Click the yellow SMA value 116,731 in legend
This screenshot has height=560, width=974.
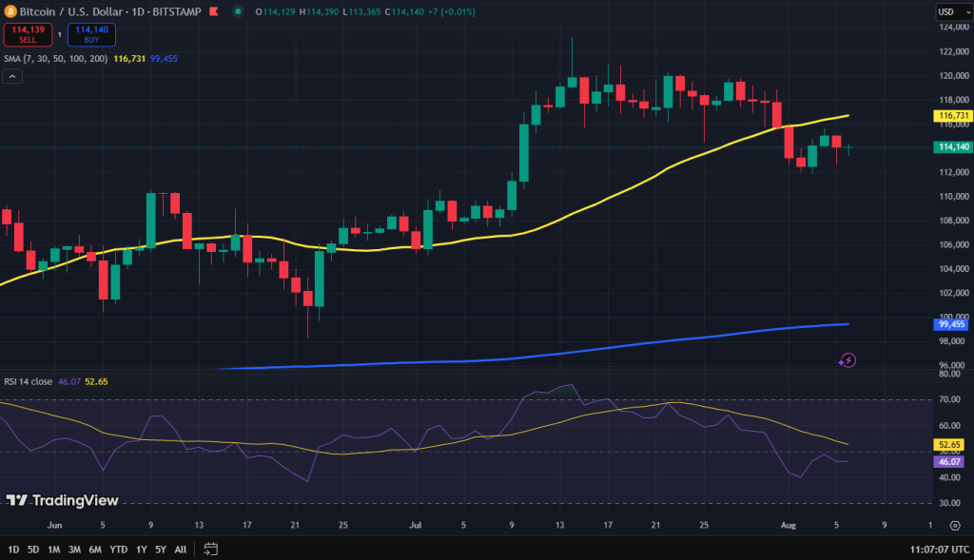[129, 58]
